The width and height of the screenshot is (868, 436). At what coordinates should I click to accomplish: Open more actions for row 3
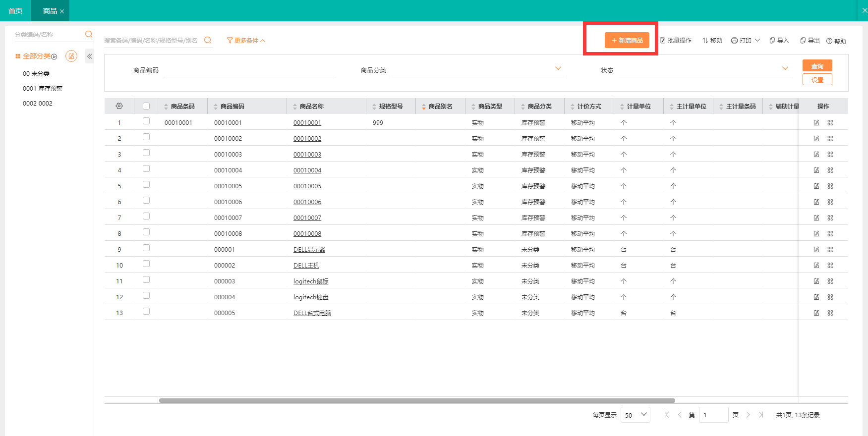coord(830,155)
